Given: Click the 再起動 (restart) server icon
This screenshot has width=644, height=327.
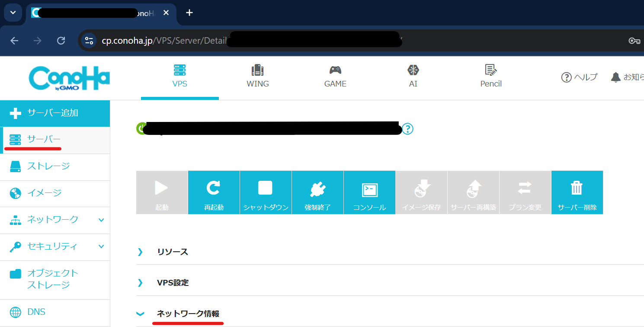Looking at the screenshot, I should (214, 188).
